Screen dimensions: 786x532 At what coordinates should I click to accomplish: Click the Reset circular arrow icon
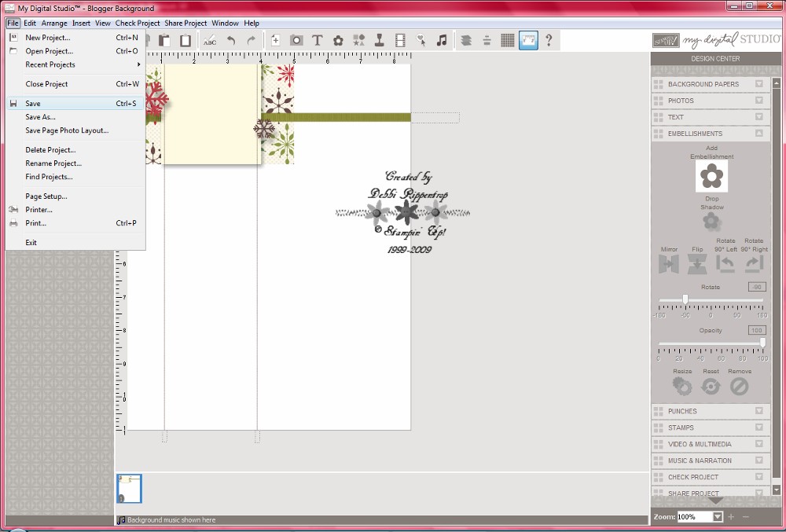(711, 386)
